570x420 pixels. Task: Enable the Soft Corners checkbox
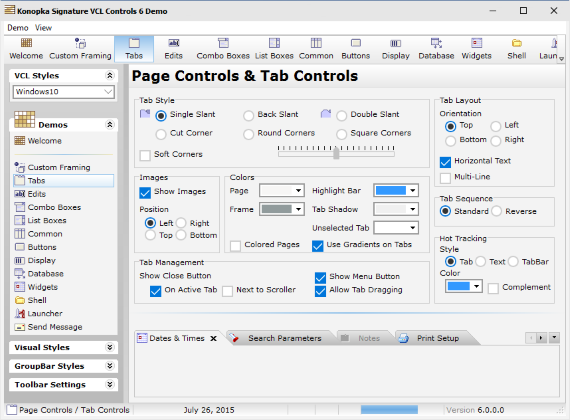pyautogui.click(x=145, y=155)
